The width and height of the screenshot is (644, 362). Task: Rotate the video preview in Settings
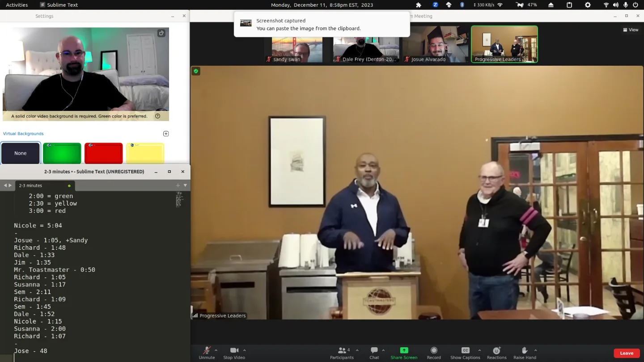pyautogui.click(x=161, y=33)
